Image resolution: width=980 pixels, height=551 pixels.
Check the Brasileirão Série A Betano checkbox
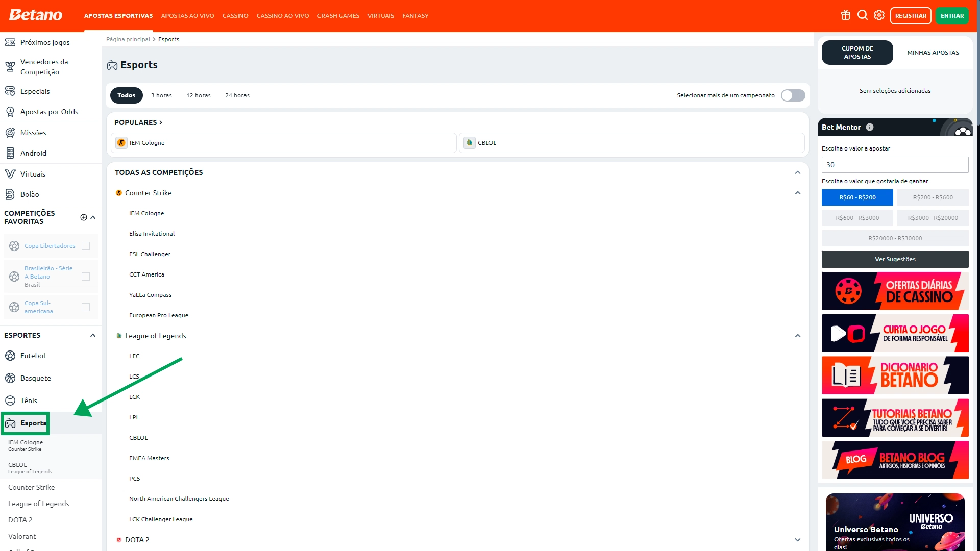(x=86, y=277)
